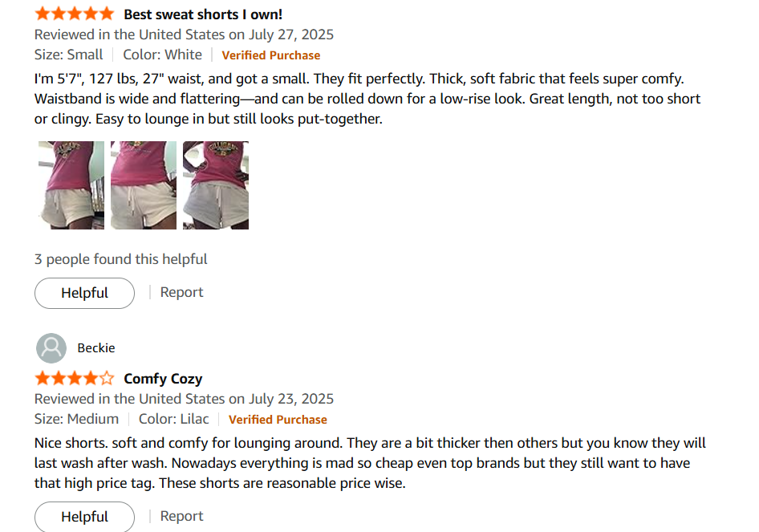Open the 'Best sweat shorts I own!' review title
The height and width of the screenshot is (532, 759).
click(203, 14)
